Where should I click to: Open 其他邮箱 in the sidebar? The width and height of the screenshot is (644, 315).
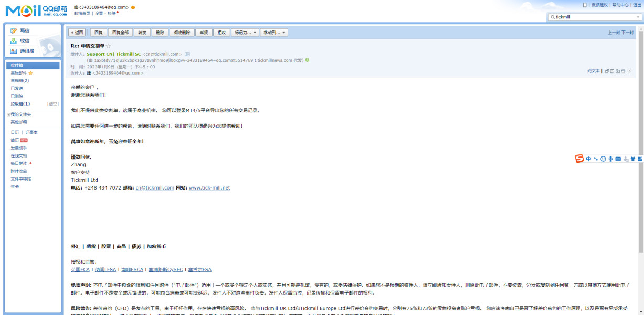19,122
